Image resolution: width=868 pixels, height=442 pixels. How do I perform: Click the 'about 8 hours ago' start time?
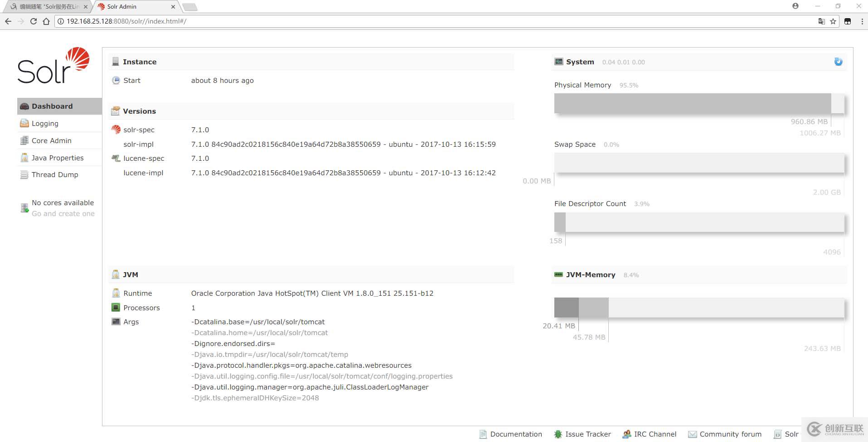click(x=223, y=81)
